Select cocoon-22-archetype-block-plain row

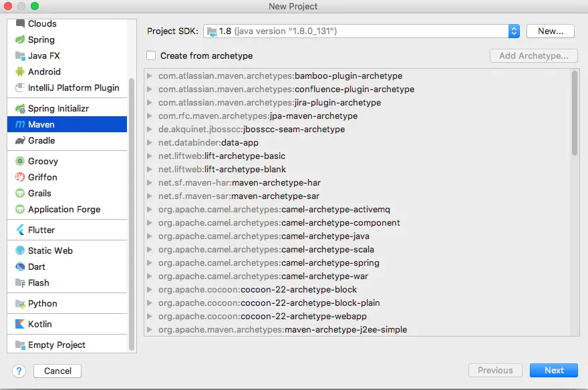[x=358, y=303]
